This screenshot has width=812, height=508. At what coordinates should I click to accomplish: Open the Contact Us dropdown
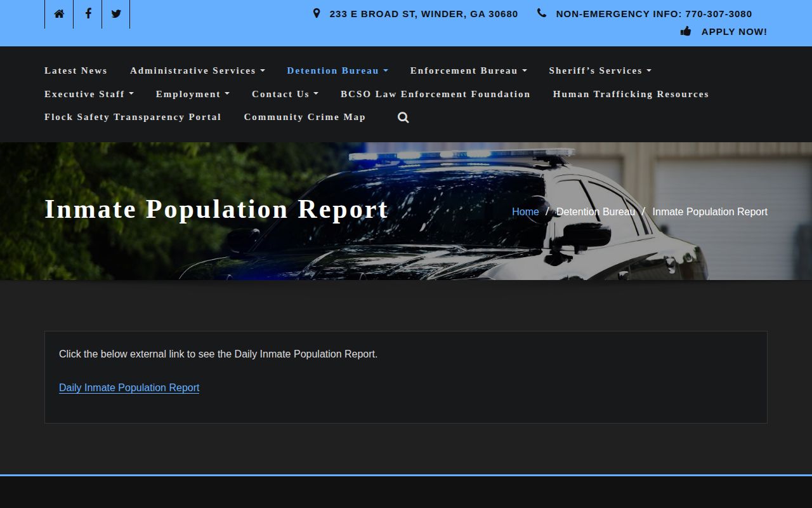tap(285, 94)
